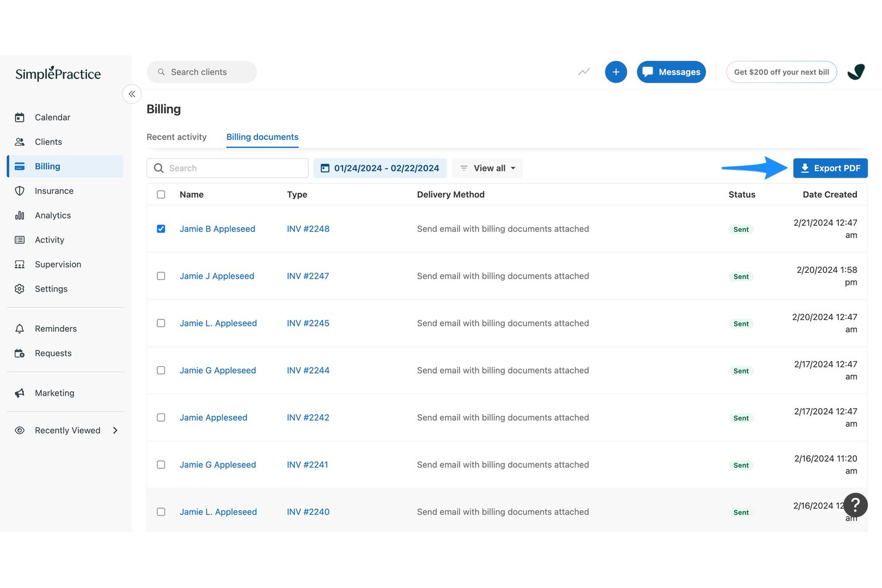882x588 pixels.
Task: Click the Type column header
Action: pyautogui.click(x=297, y=194)
